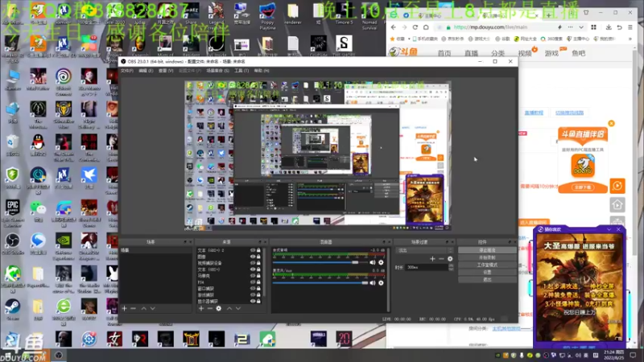Open browser home page icon
Image resolution: width=644 pixels, height=362 pixels.
[x=426, y=27]
